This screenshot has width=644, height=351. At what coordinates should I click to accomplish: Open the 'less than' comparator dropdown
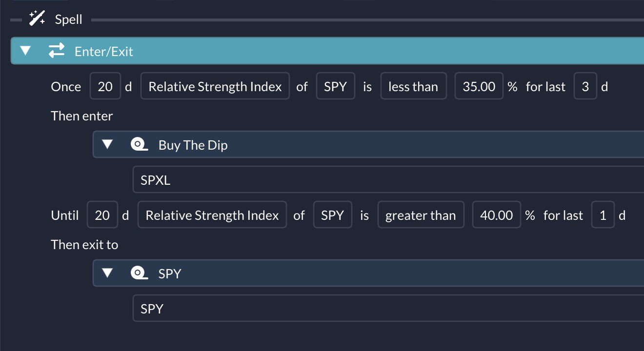(x=413, y=86)
